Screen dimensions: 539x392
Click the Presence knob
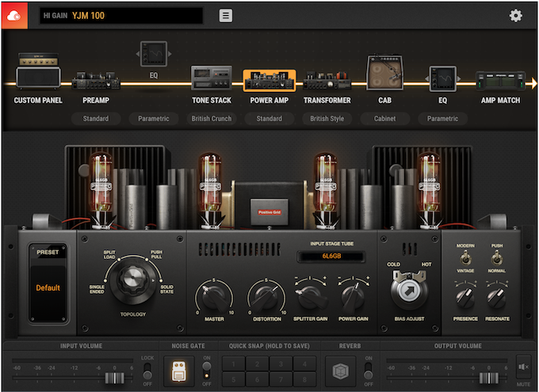click(x=465, y=298)
